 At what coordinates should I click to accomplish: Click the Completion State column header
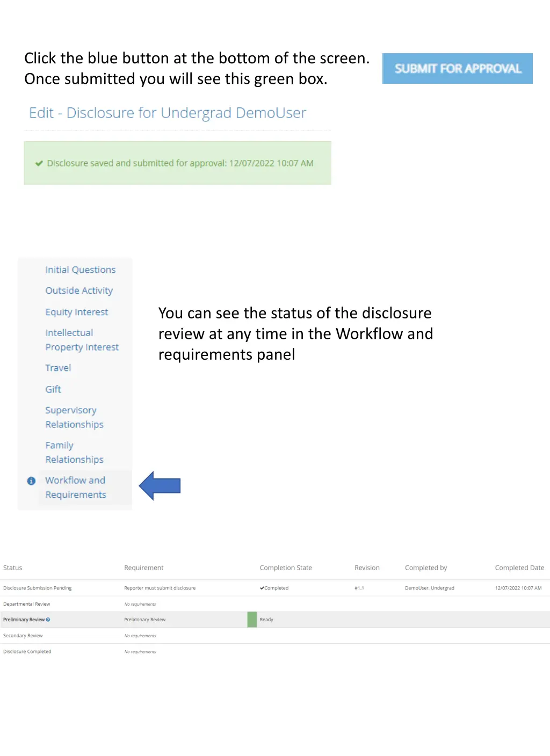pos(286,568)
